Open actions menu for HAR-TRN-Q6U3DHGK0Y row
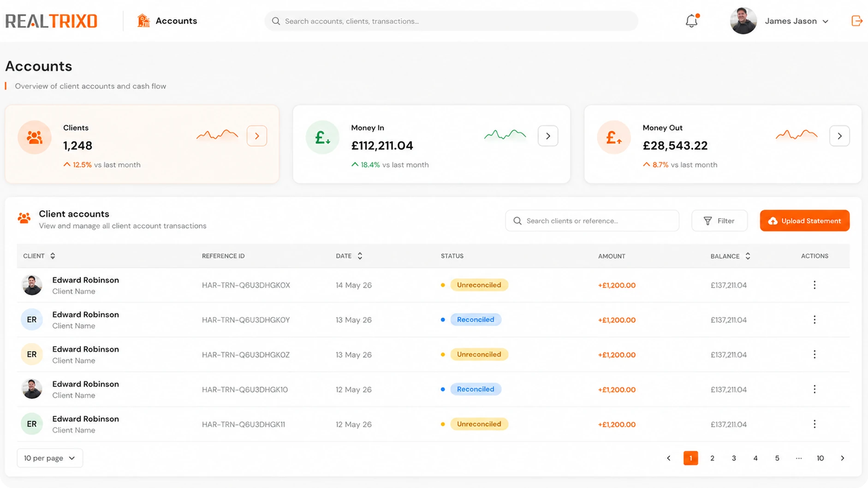Image resolution: width=868 pixels, height=488 pixels. point(814,320)
